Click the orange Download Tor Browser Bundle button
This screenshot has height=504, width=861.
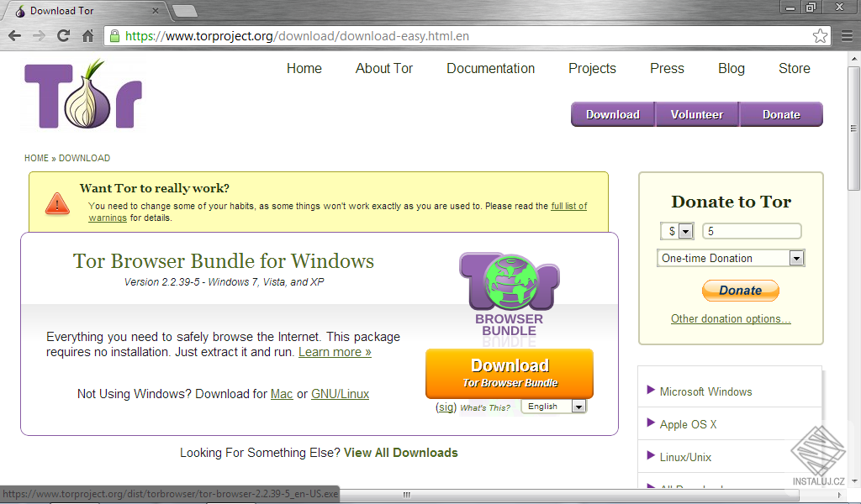(x=510, y=374)
